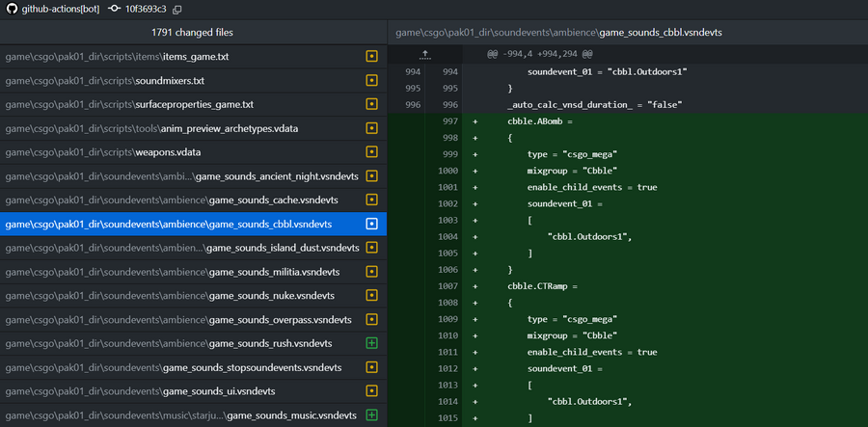Open weapons.vdata changed file
The height and width of the screenshot is (427, 868).
[193, 152]
